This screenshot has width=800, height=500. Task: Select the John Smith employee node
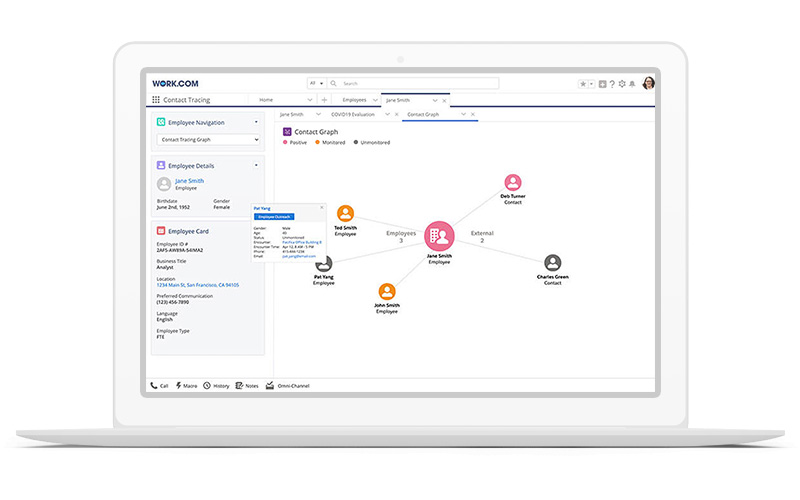pyautogui.click(x=387, y=291)
